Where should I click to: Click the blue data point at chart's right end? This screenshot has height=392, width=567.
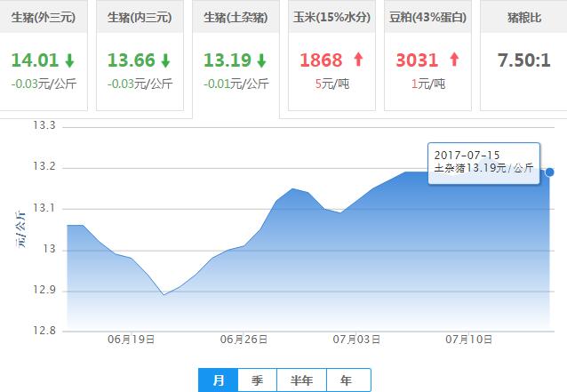[550, 172]
